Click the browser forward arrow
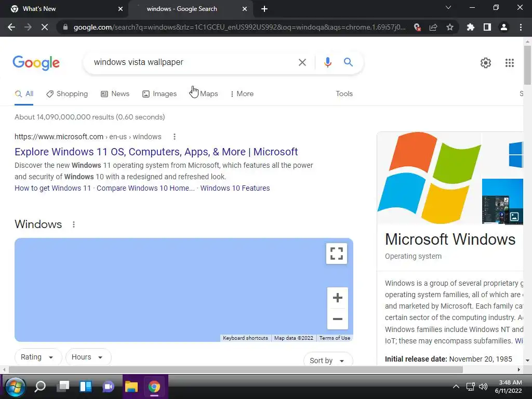Image resolution: width=532 pixels, height=399 pixels. click(28, 27)
